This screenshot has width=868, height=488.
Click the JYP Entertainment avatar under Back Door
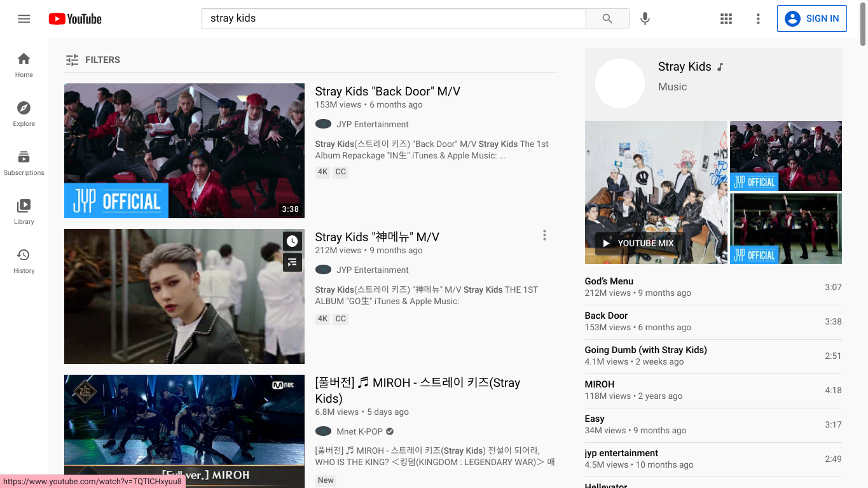click(x=324, y=124)
